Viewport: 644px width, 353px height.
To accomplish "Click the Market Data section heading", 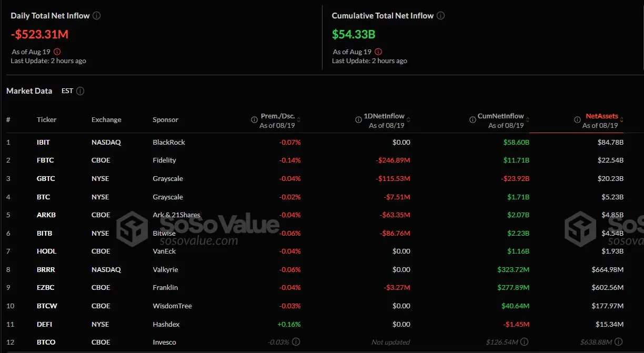I will (29, 91).
